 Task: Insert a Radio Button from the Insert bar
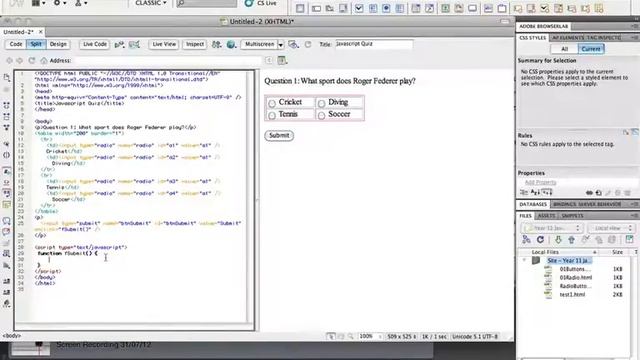386,8
